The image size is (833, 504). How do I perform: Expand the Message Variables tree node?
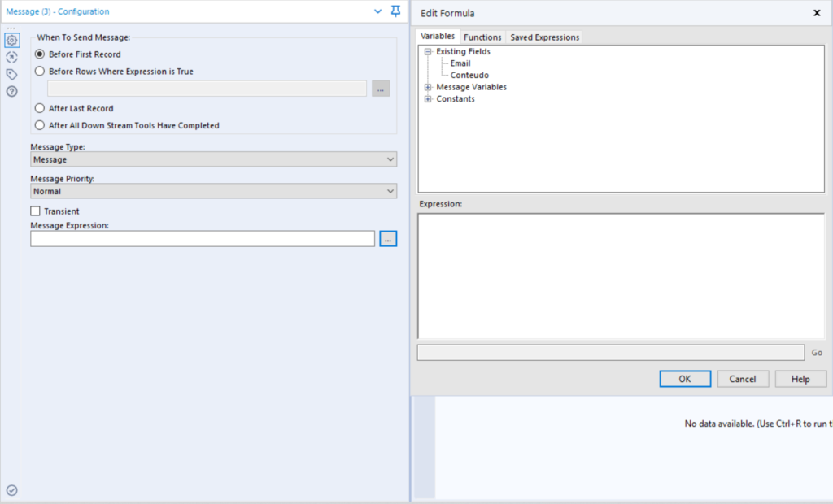[428, 87]
